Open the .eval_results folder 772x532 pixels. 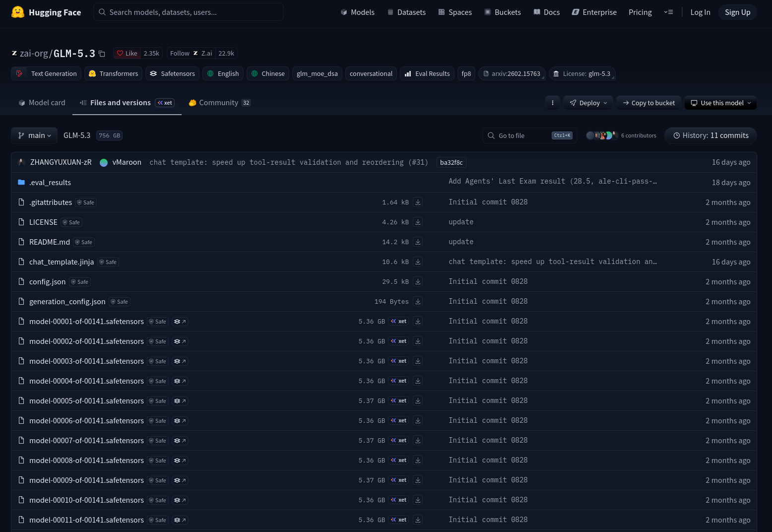(50, 183)
